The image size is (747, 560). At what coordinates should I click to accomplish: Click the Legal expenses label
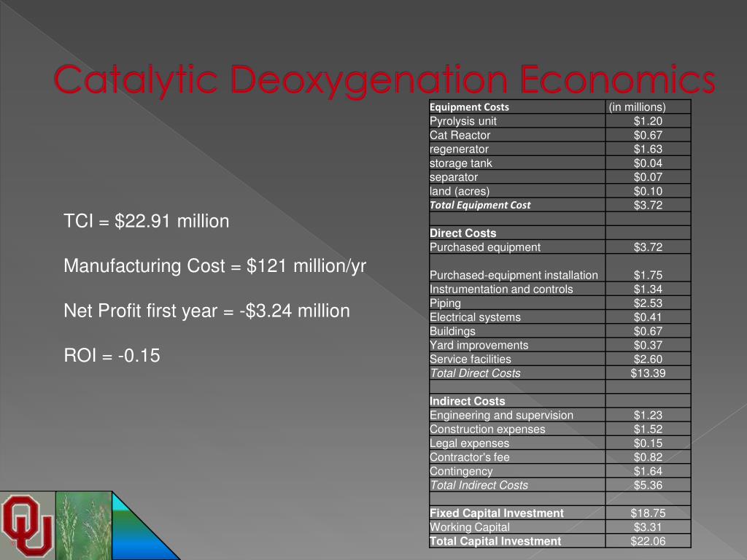[469, 443]
